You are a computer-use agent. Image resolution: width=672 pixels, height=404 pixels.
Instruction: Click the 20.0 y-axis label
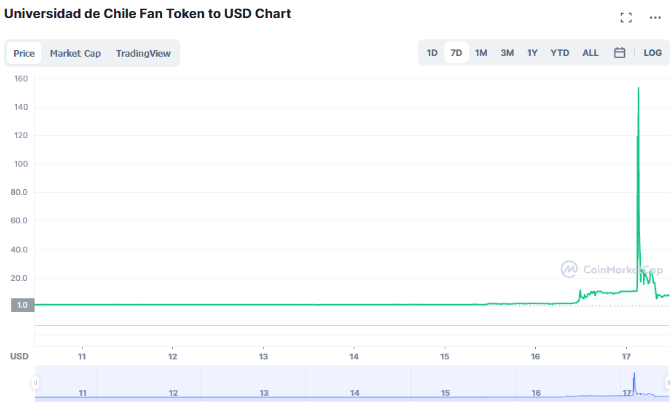19,278
